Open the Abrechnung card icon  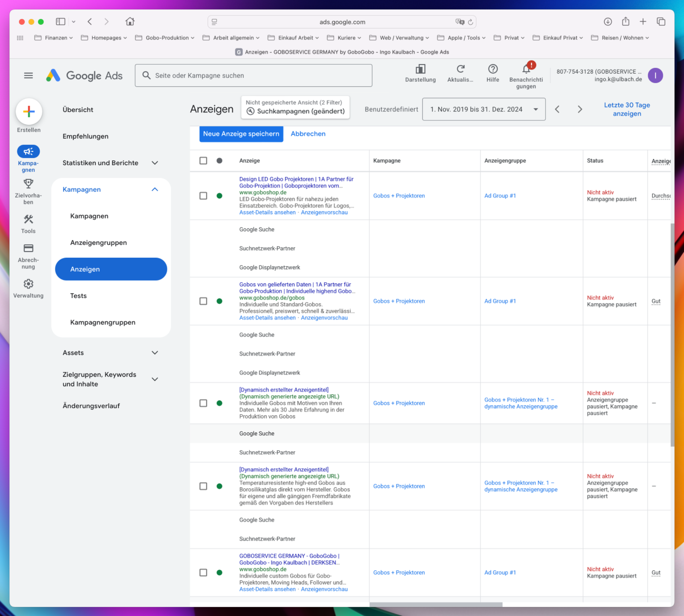click(x=28, y=248)
